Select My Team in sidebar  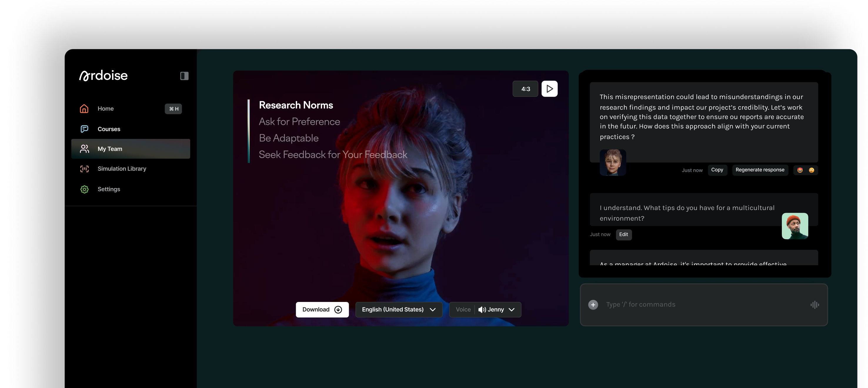click(x=131, y=149)
